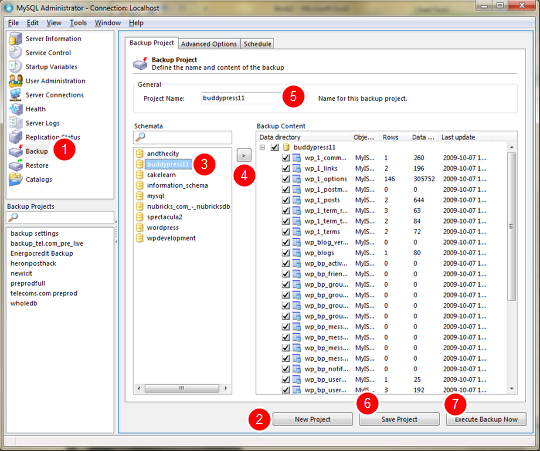Uncheck wp_1_postm... table checkbox
The height and width of the screenshot is (451, 540).
pyautogui.click(x=286, y=190)
